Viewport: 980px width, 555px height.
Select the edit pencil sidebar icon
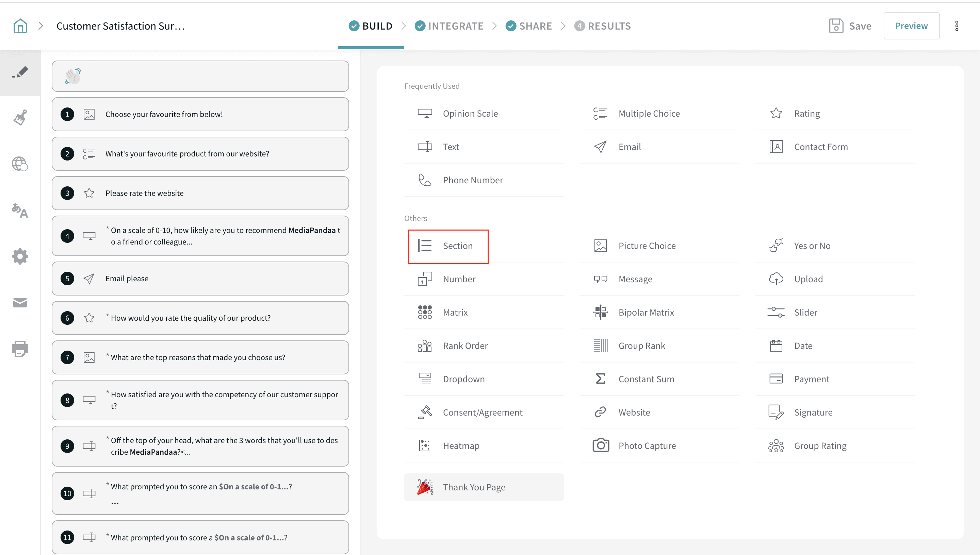click(20, 72)
